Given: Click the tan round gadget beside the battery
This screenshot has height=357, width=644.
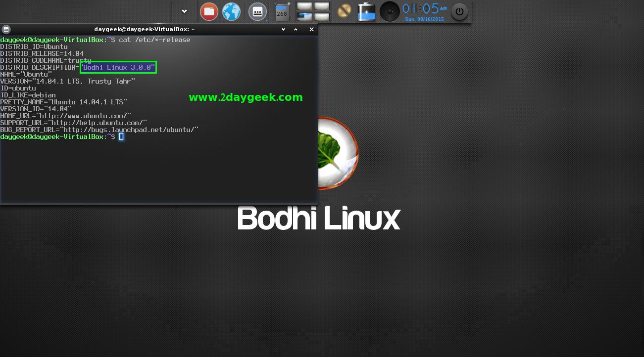Looking at the screenshot, I should [344, 11].
